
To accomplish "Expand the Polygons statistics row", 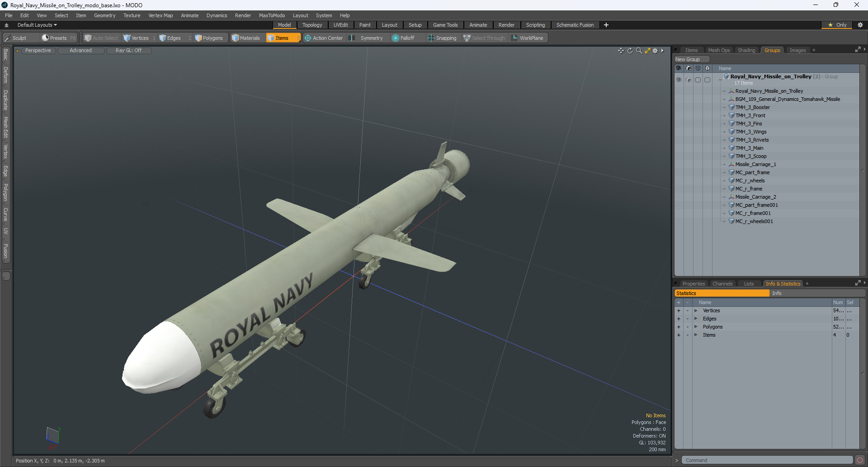I will tap(696, 327).
